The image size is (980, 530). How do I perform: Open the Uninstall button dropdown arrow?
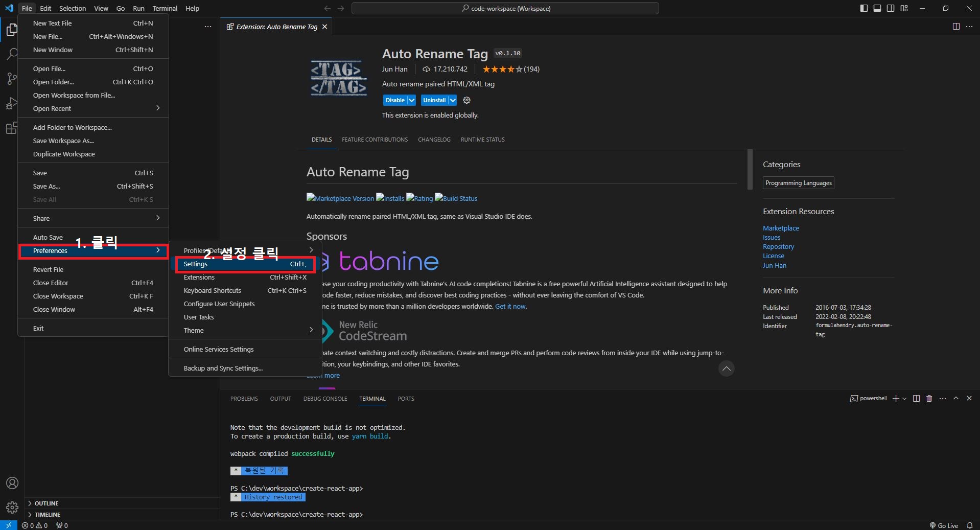pyautogui.click(x=452, y=100)
